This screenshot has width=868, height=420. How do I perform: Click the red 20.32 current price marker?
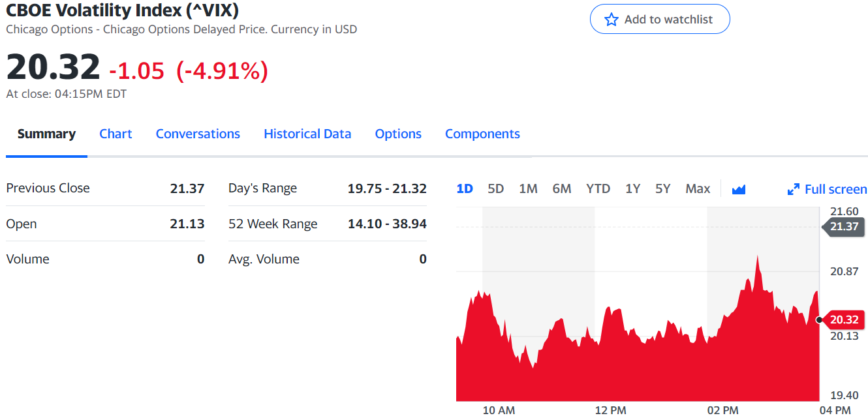(x=844, y=320)
